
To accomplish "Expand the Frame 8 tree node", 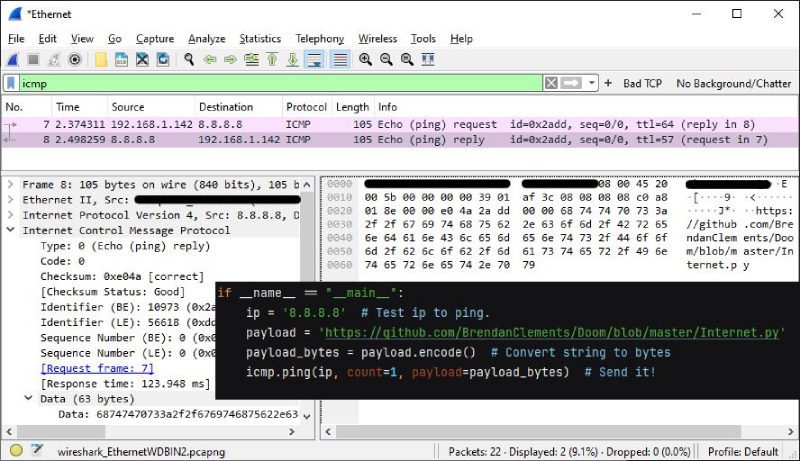I will (10, 184).
